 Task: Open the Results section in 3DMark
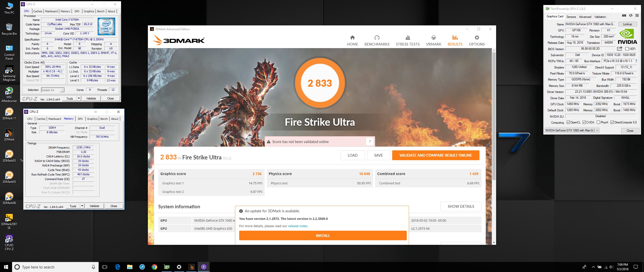(x=455, y=41)
